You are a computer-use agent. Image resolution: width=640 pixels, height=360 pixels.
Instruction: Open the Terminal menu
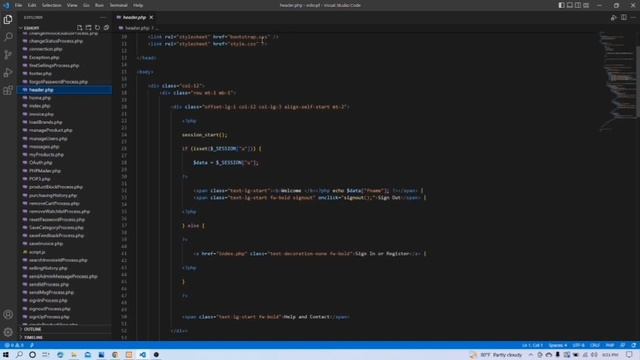pyautogui.click(x=119, y=5)
